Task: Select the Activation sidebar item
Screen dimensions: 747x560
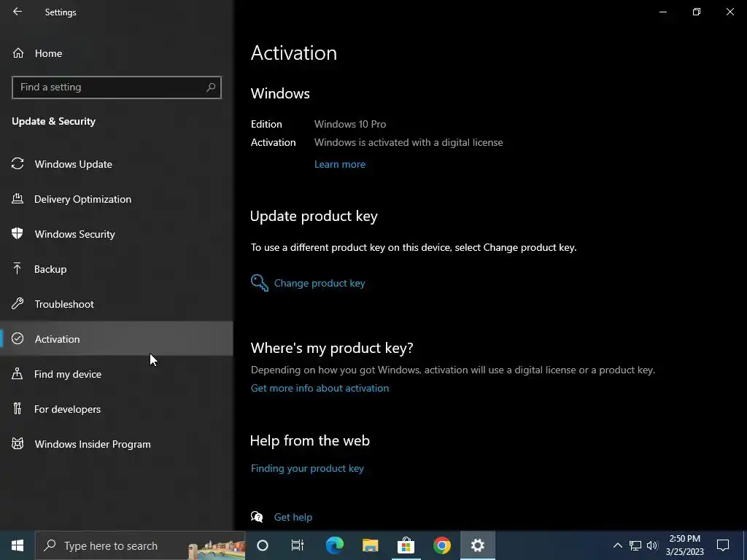Action: (x=116, y=338)
